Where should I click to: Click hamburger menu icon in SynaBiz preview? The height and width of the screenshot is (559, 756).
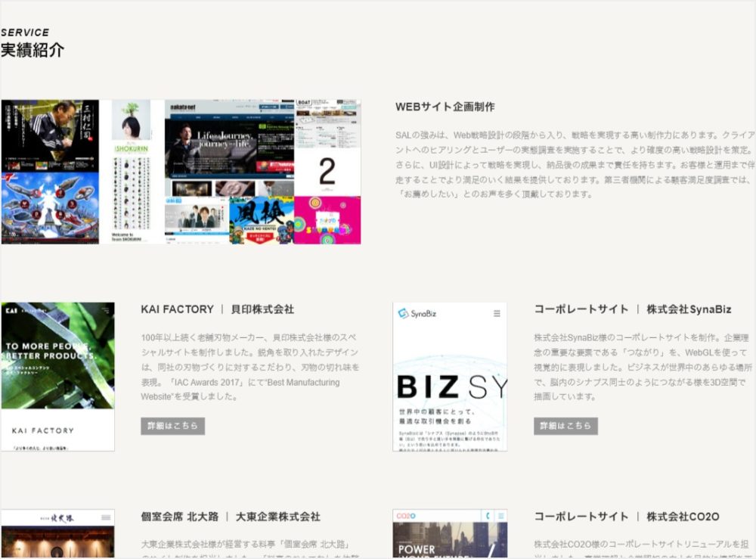coord(497,313)
